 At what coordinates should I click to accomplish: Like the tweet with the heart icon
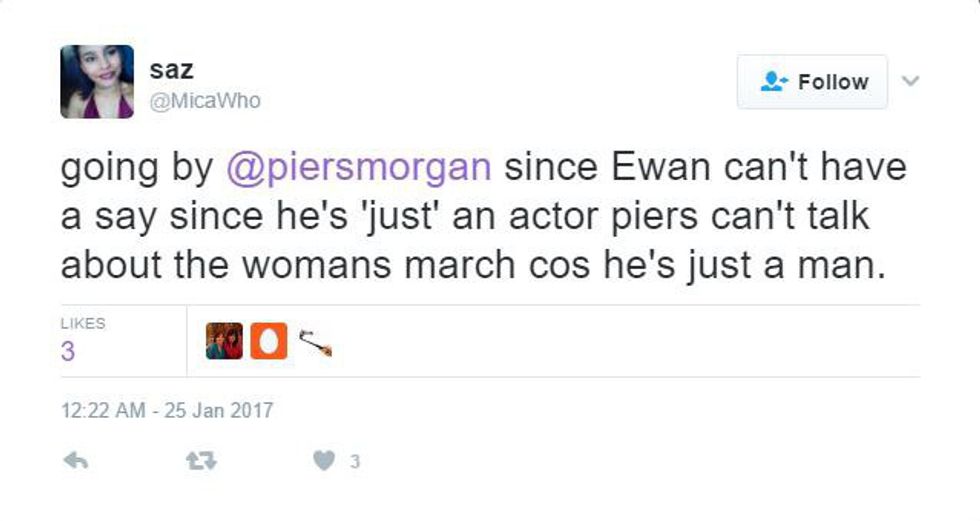coord(322,461)
